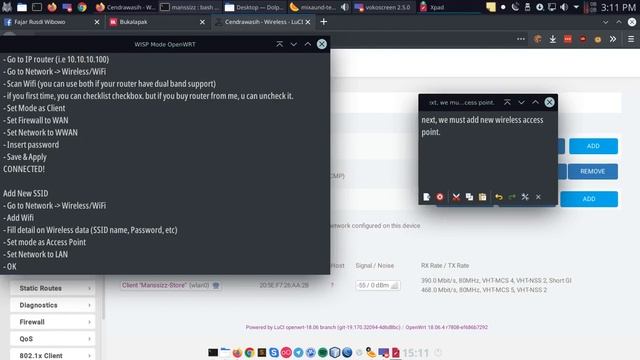
Task: Open Firewall sidebar menu entry
Action: coord(53,322)
